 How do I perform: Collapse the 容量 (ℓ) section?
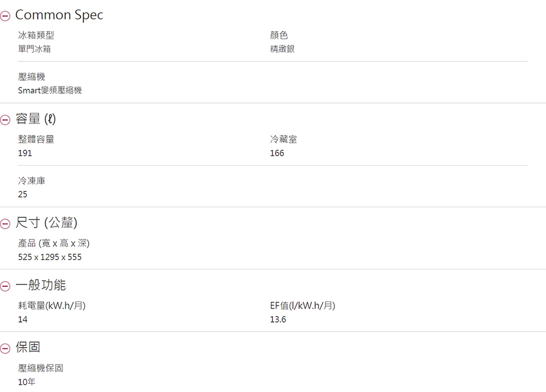[x=5, y=120]
